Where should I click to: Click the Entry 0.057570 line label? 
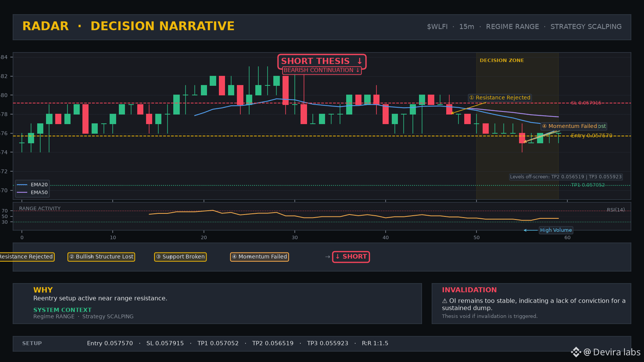click(x=591, y=136)
